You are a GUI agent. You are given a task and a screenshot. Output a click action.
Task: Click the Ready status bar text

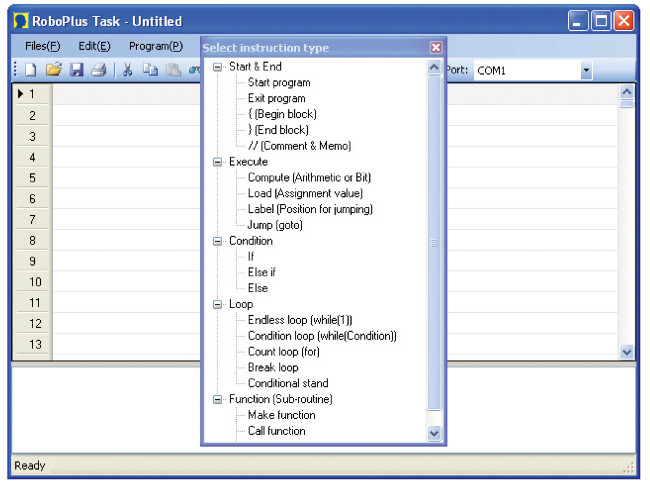[x=29, y=466]
